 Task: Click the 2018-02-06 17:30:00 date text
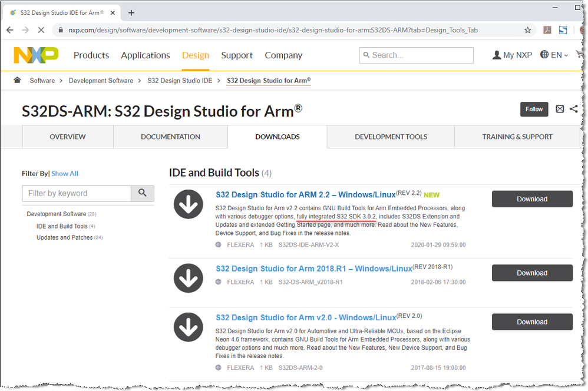438,282
